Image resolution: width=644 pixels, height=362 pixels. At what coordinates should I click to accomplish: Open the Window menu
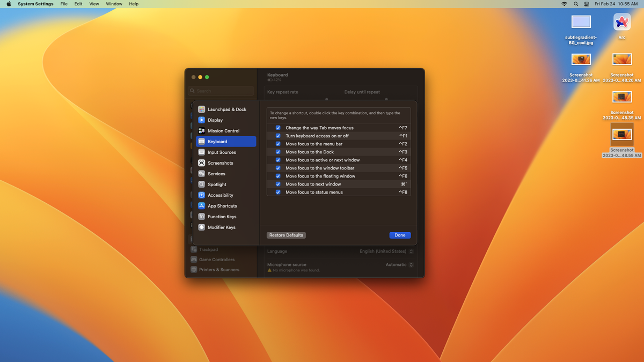(114, 4)
